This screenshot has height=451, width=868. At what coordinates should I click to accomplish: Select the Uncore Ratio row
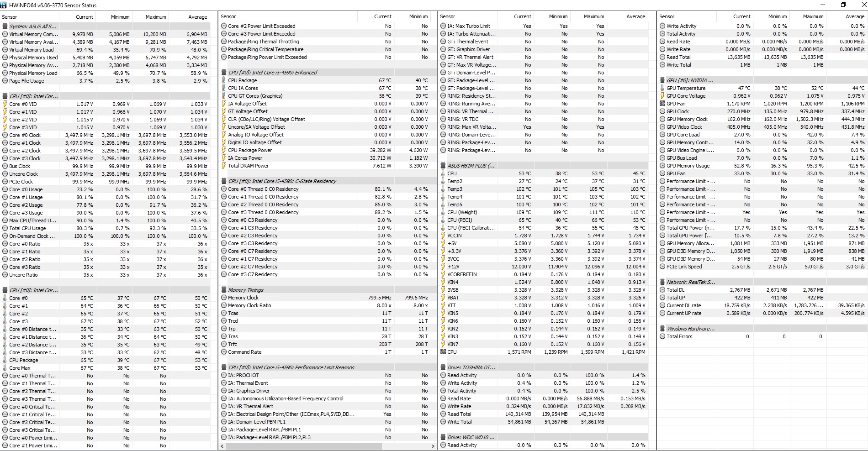[x=106, y=275]
